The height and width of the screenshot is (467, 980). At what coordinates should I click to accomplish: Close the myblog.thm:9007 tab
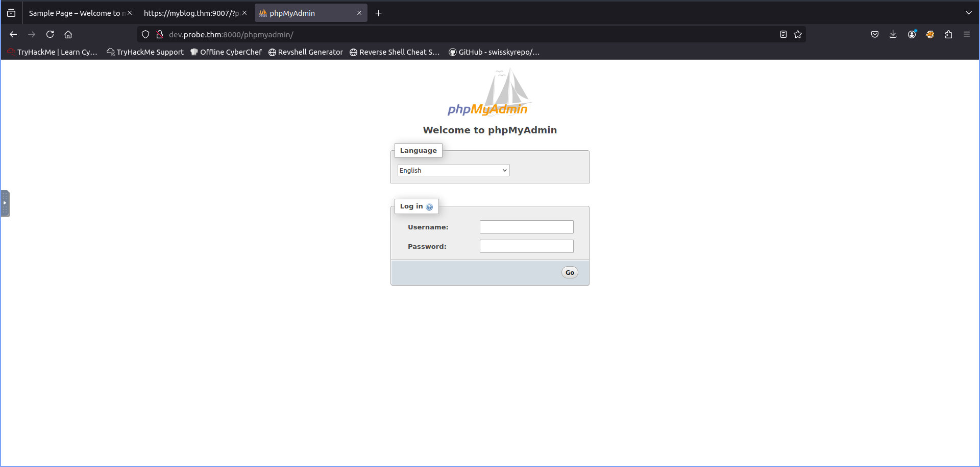point(244,13)
